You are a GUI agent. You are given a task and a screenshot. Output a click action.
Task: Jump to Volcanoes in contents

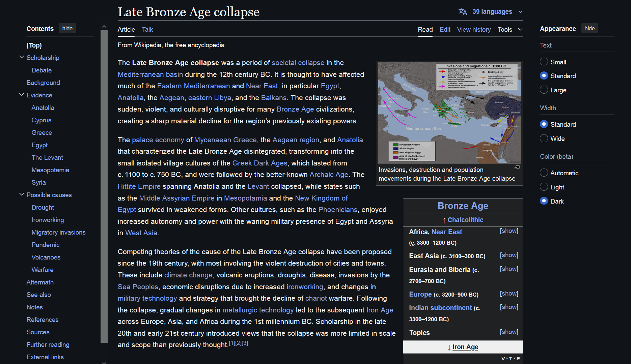tap(46, 257)
